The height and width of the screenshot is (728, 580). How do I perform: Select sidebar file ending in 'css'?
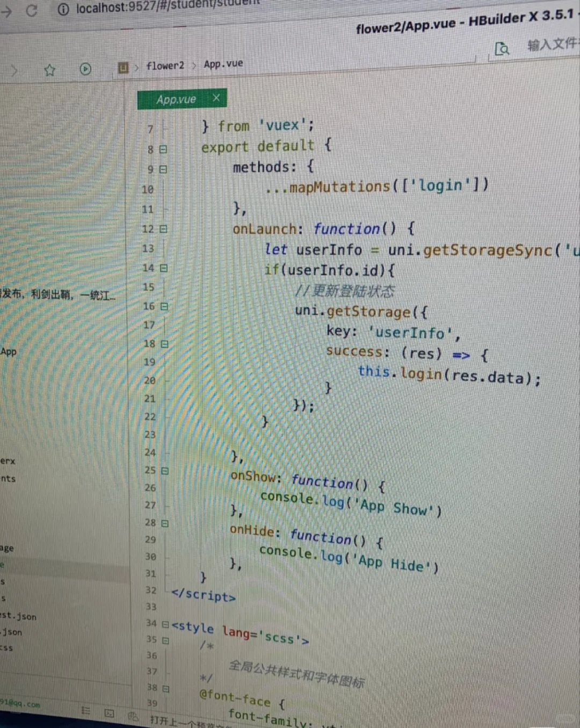pos(6,648)
